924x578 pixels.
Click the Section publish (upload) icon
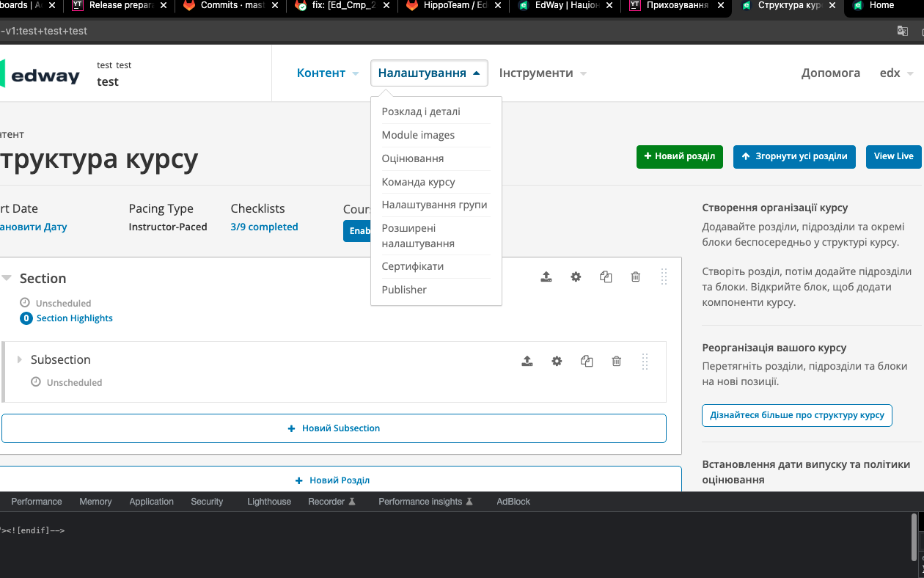(546, 277)
